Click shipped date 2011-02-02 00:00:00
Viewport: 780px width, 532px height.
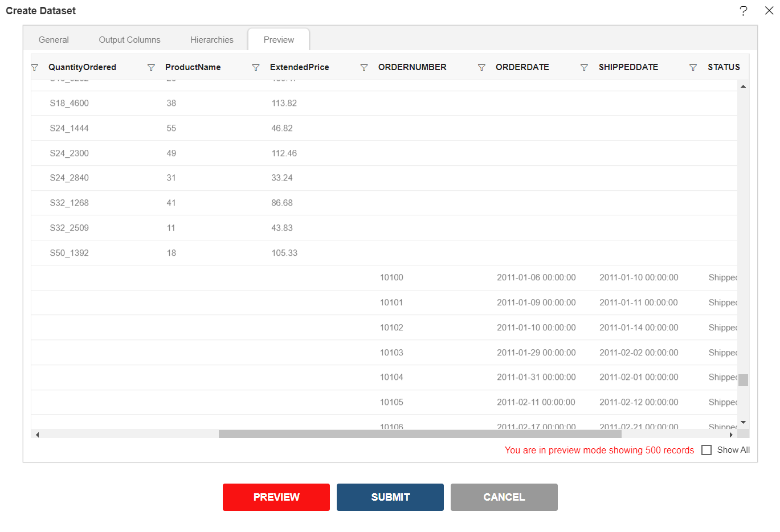(639, 353)
